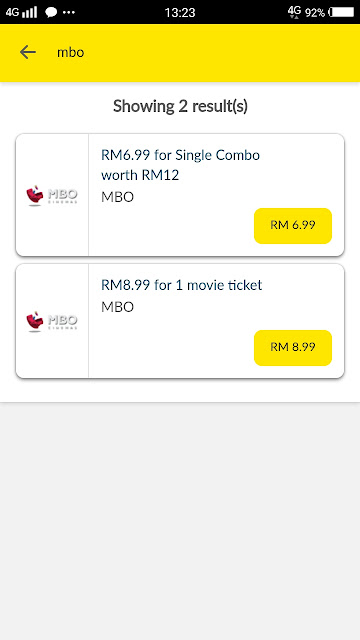Tap the left 4G signal strength icon
Viewport: 360px width, 640px height.
point(21,12)
